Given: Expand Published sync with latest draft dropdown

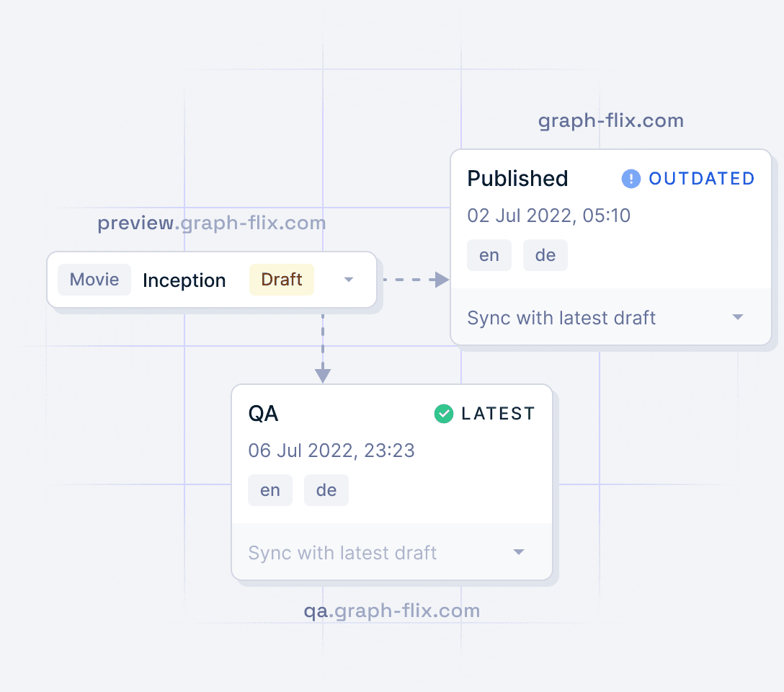Looking at the screenshot, I should pyautogui.click(x=737, y=318).
